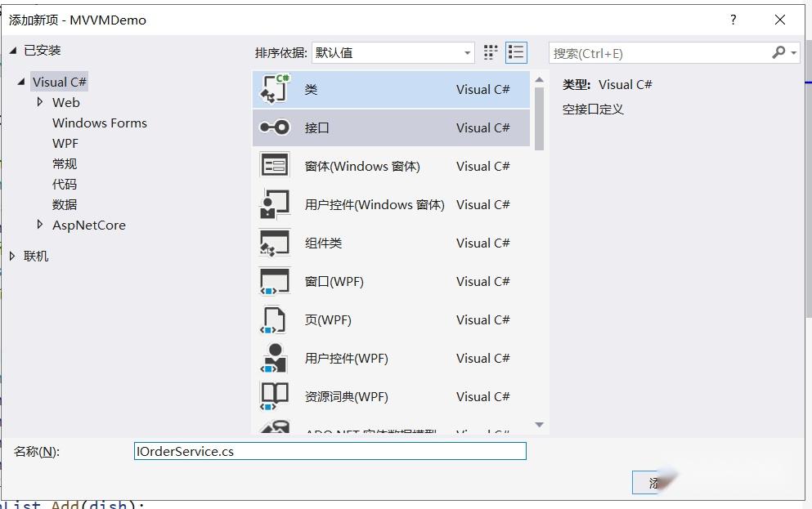Expand the AspNetCore node
The height and width of the screenshot is (509, 812).
point(40,225)
